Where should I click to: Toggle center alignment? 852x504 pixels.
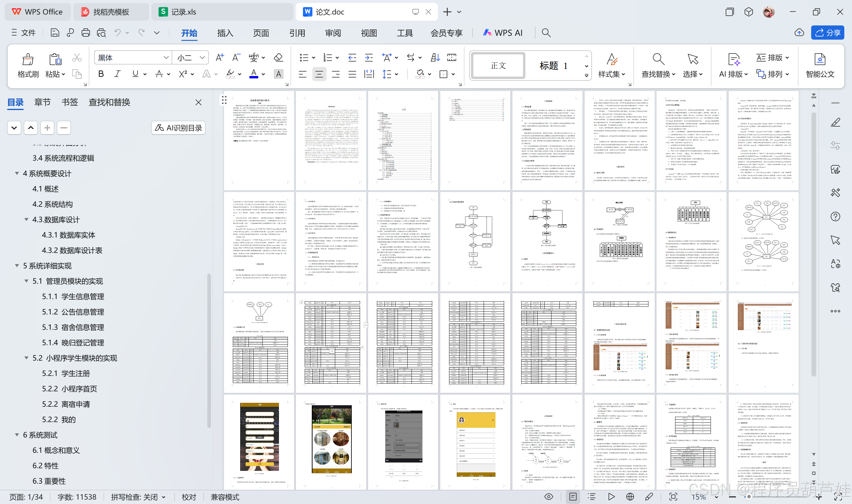coord(319,74)
